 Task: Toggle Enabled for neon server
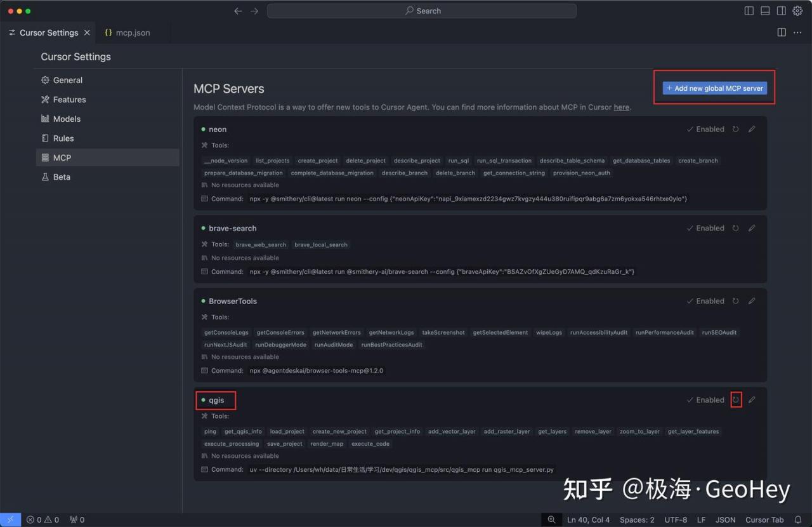[705, 129]
